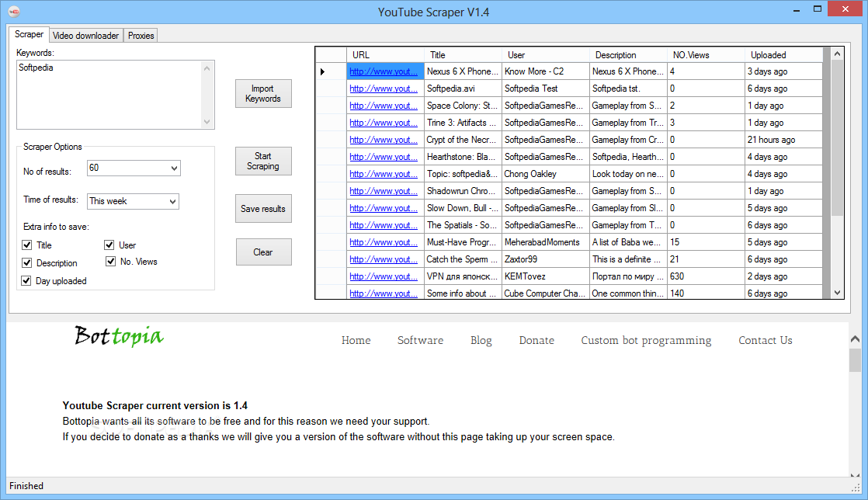Select the '140' views cell
This screenshot has height=500, width=868.
[706, 293]
